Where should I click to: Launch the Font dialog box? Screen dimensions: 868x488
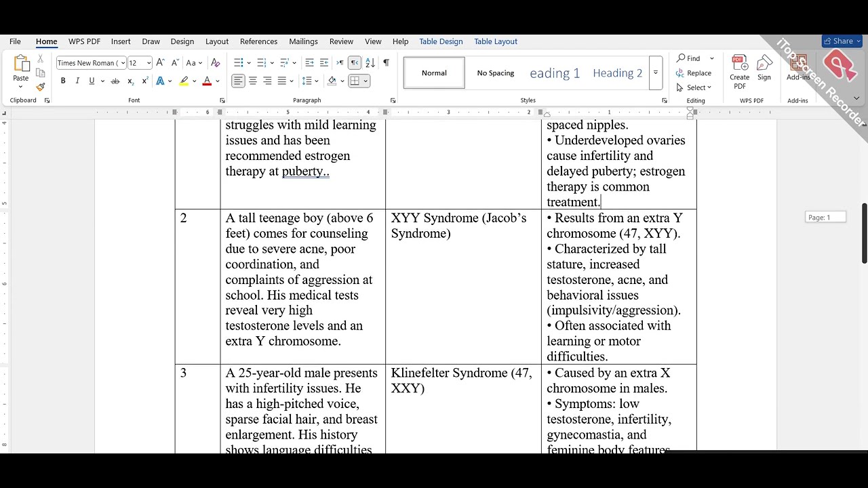point(222,100)
